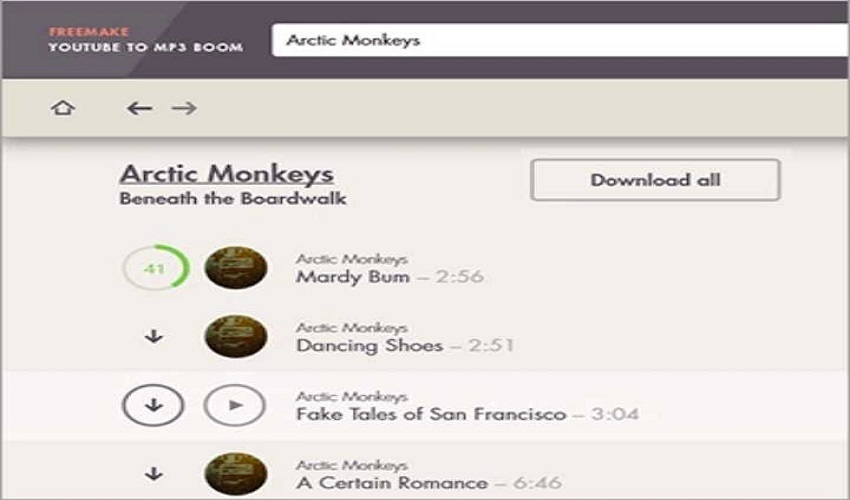Image resolution: width=850 pixels, height=500 pixels.
Task: Select the Mardy Bum song title
Action: point(353,277)
